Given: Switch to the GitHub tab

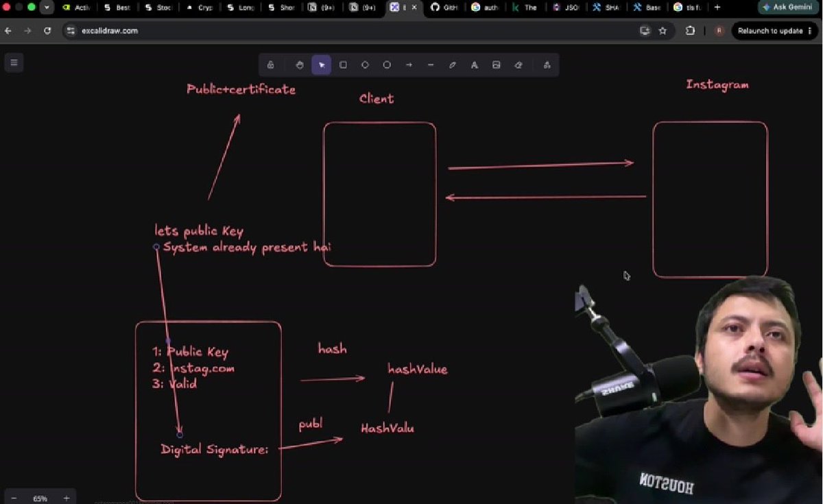Looking at the screenshot, I should pos(444,8).
